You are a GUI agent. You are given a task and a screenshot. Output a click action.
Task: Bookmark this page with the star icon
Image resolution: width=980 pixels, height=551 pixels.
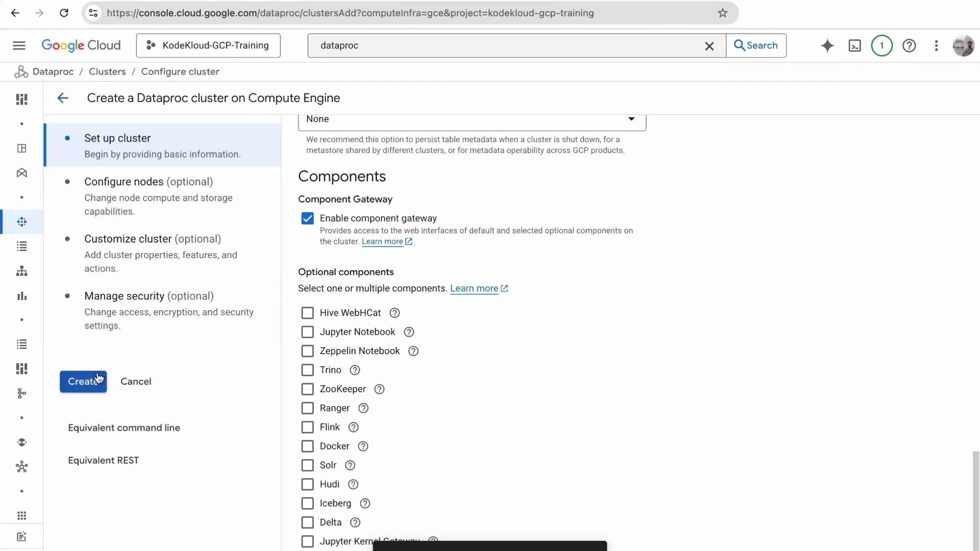[722, 13]
